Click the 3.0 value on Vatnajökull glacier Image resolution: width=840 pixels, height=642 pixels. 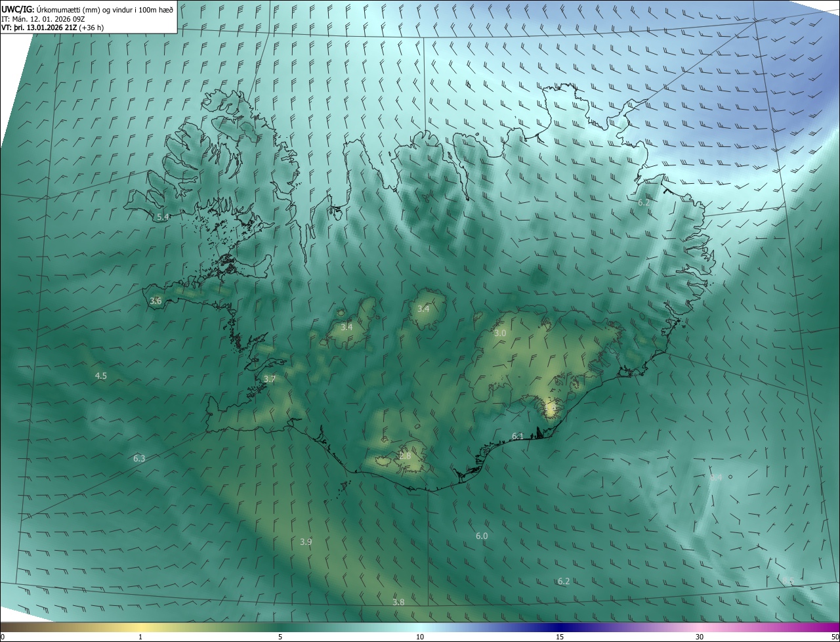[500, 333]
